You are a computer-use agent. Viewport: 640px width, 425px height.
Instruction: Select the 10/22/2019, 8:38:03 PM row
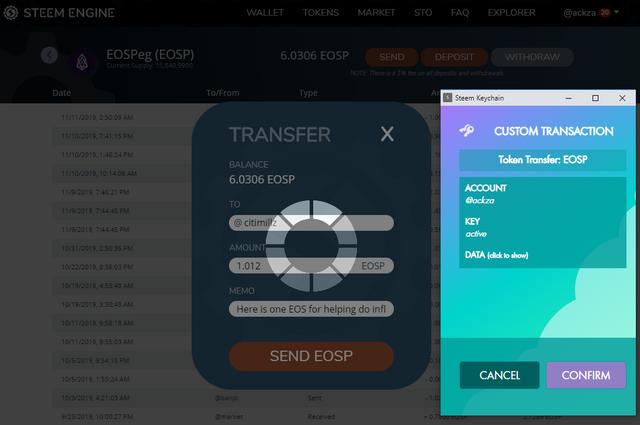97,267
